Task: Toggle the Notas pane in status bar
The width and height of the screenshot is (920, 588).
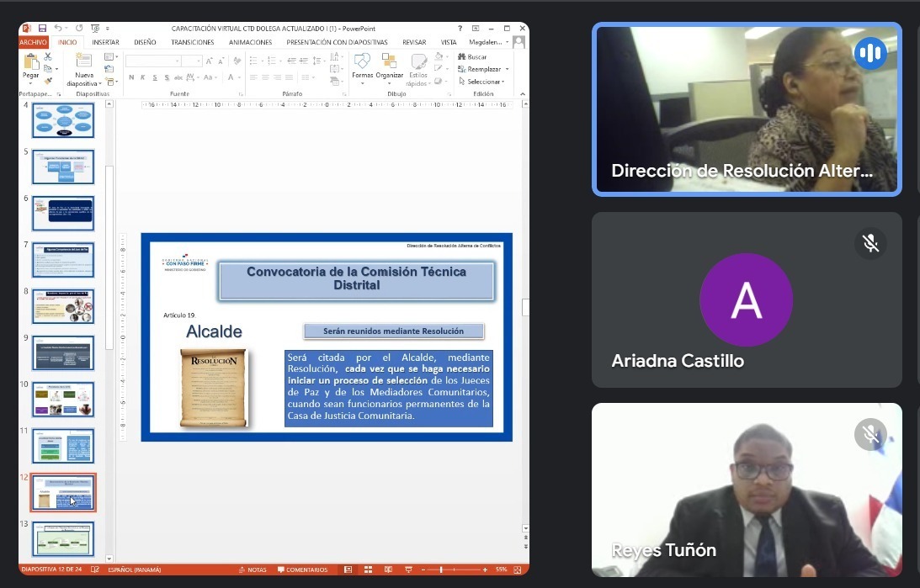Action: point(253,569)
